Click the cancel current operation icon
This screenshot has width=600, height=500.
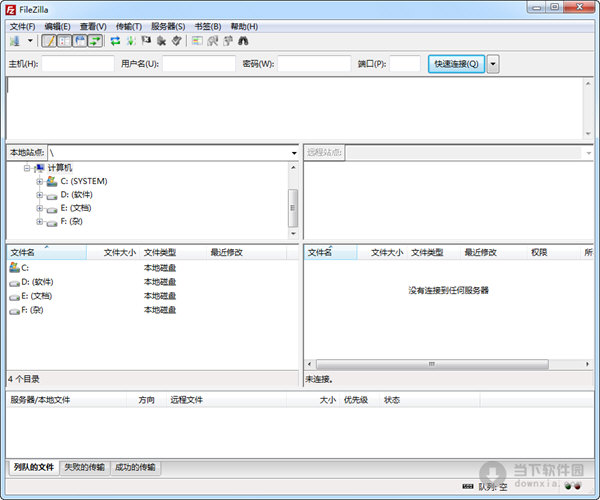(x=146, y=41)
